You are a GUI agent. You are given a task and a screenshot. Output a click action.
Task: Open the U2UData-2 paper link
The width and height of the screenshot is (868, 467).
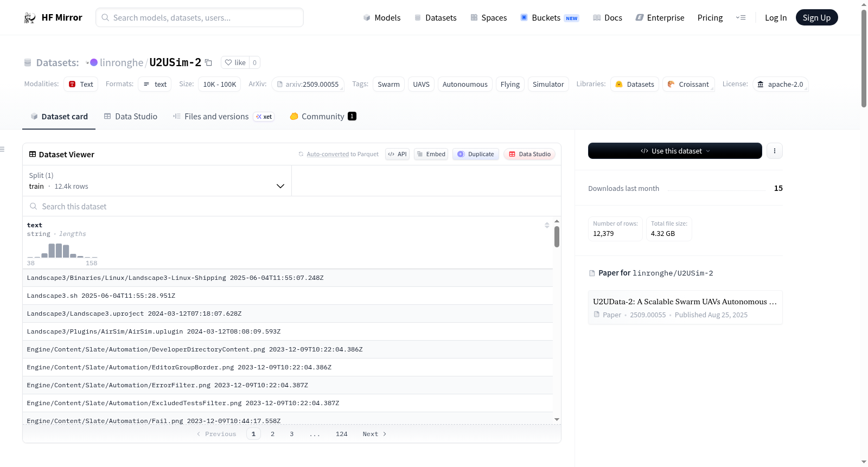click(685, 308)
